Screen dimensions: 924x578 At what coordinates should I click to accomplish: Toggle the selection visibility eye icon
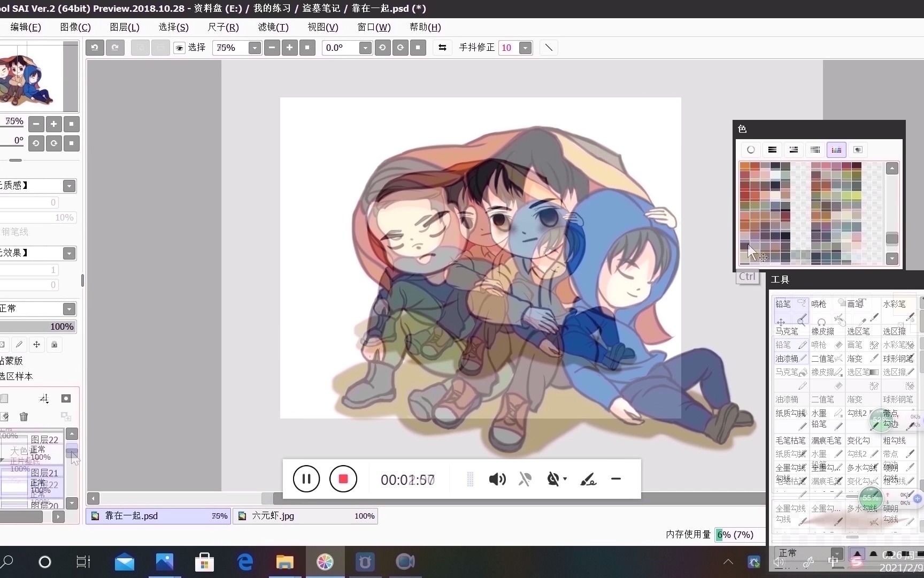coord(179,48)
